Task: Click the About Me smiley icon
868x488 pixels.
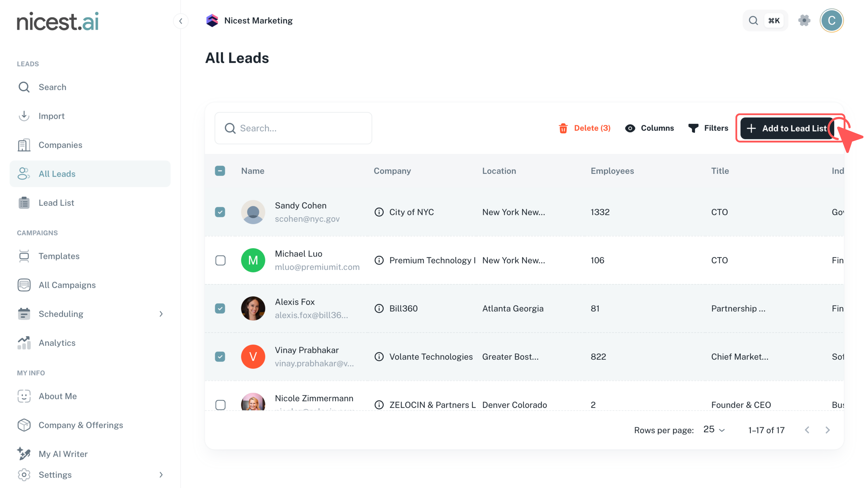Action: (x=24, y=396)
